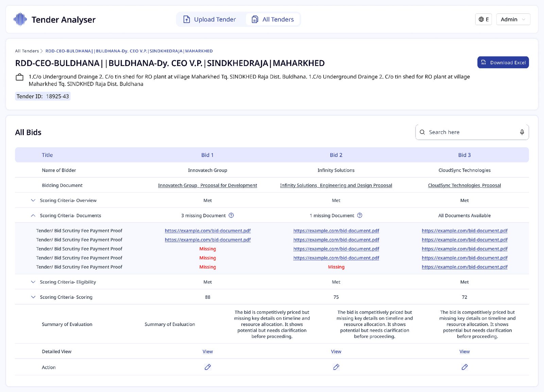Click the Title column header
The width and height of the screenshot is (544, 392).
[47, 155]
